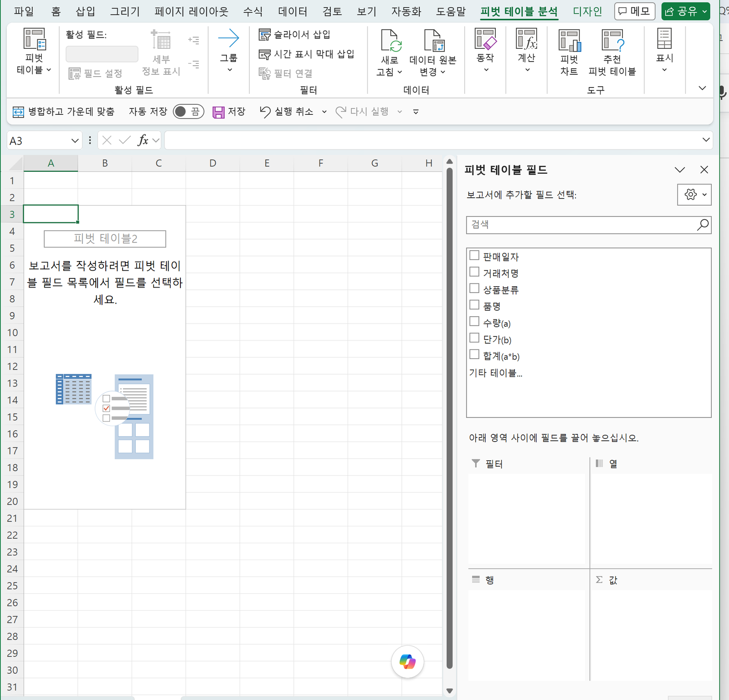The height and width of the screenshot is (700, 729).
Task: Open the field list gear tools dropdown
Action: (x=694, y=195)
